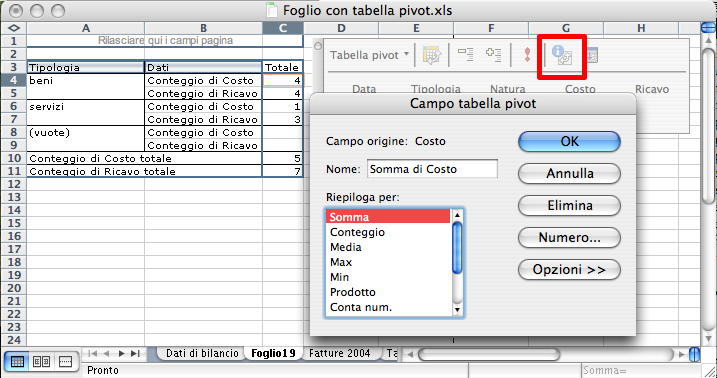The width and height of the screenshot is (717, 378).
Task: Cancel the dialog with Annulla
Action: tap(569, 174)
